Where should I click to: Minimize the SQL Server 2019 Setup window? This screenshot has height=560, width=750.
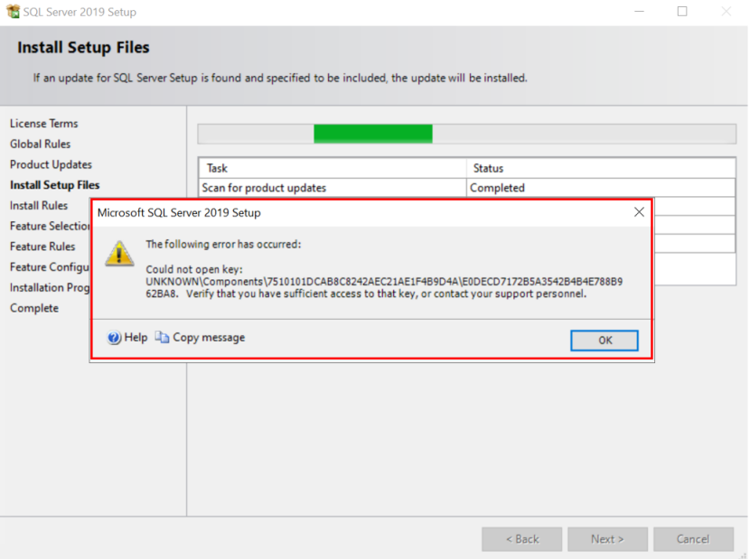(639, 12)
